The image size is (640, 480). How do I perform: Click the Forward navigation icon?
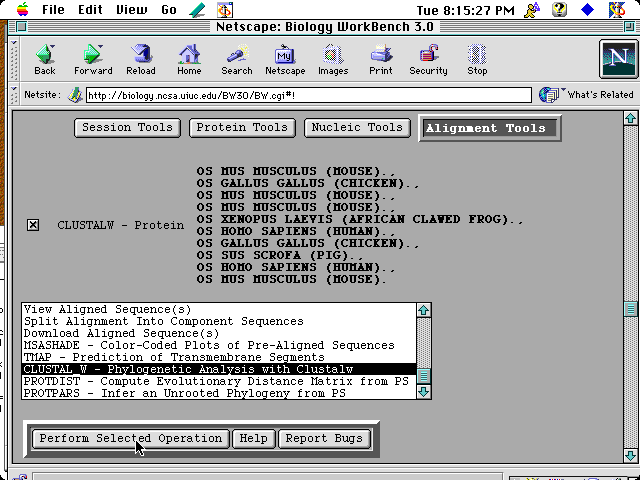point(93,59)
